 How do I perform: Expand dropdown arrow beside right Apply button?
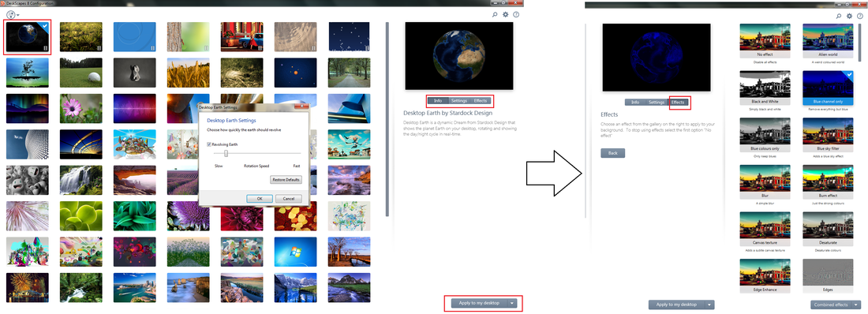709,305
